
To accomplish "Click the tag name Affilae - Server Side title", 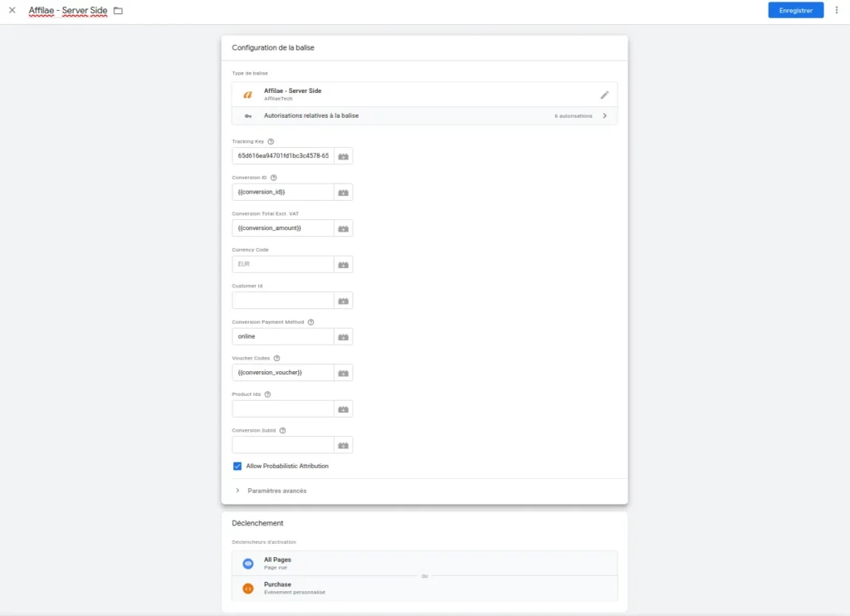I will (x=68, y=11).
